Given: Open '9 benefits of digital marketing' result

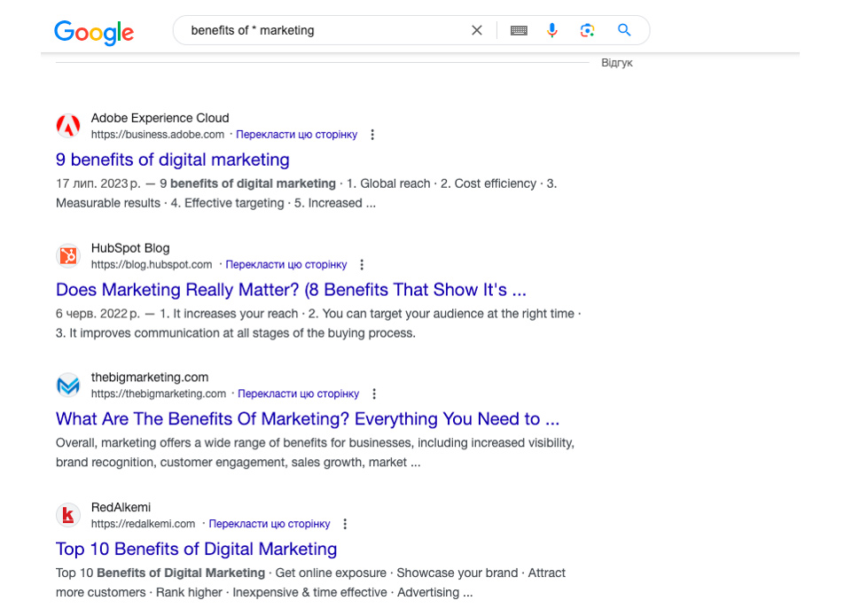Looking at the screenshot, I should coord(173,160).
